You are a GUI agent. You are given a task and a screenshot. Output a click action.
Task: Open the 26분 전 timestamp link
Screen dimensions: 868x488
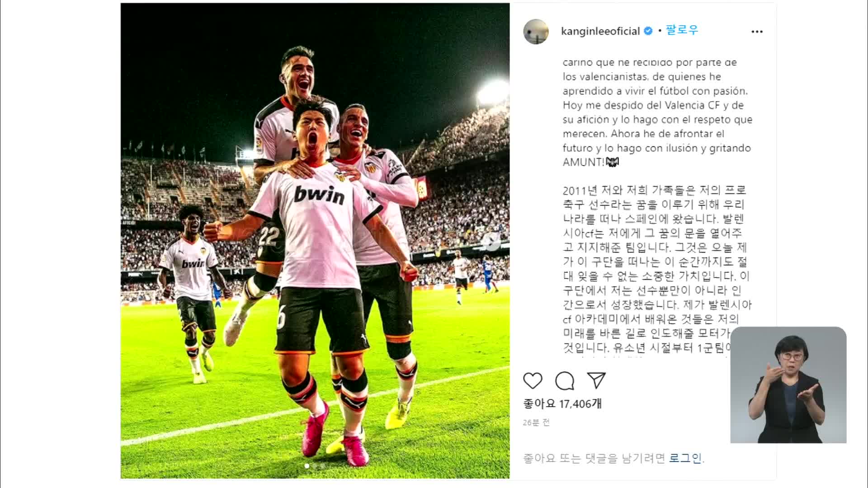coord(536,422)
